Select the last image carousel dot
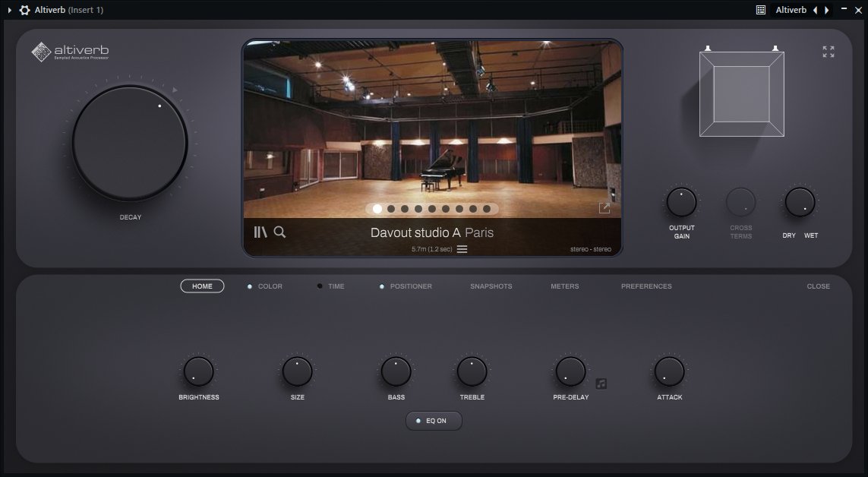Screen dimensions: 868x477 (x=487, y=209)
